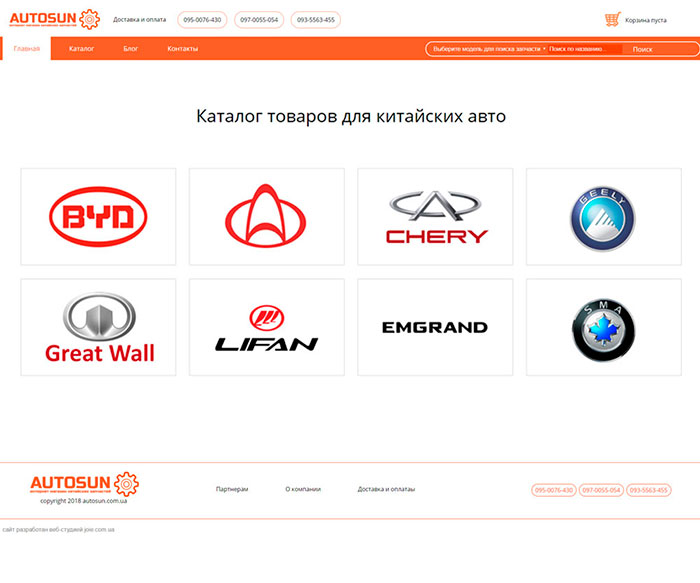Open the Great Wall brand tile
This screenshot has height=583, width=700.
coord(98,327)
